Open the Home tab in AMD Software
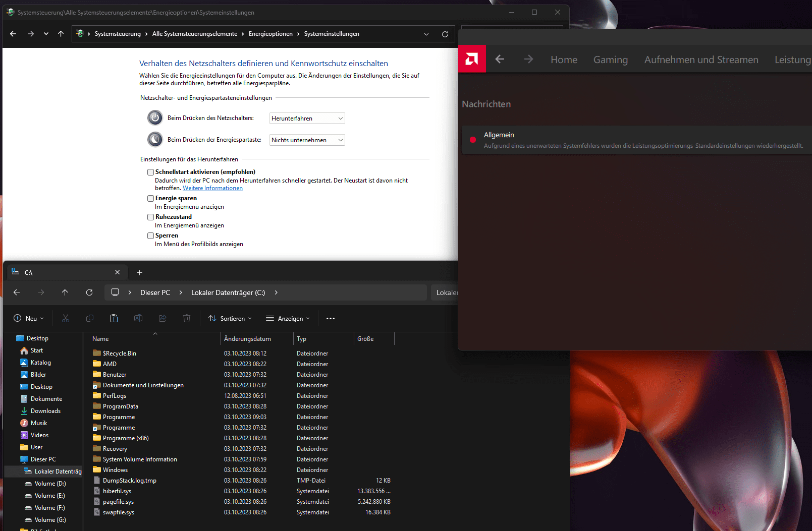Image resolution: width=812 pixels, height=531 pixels. 564,60
